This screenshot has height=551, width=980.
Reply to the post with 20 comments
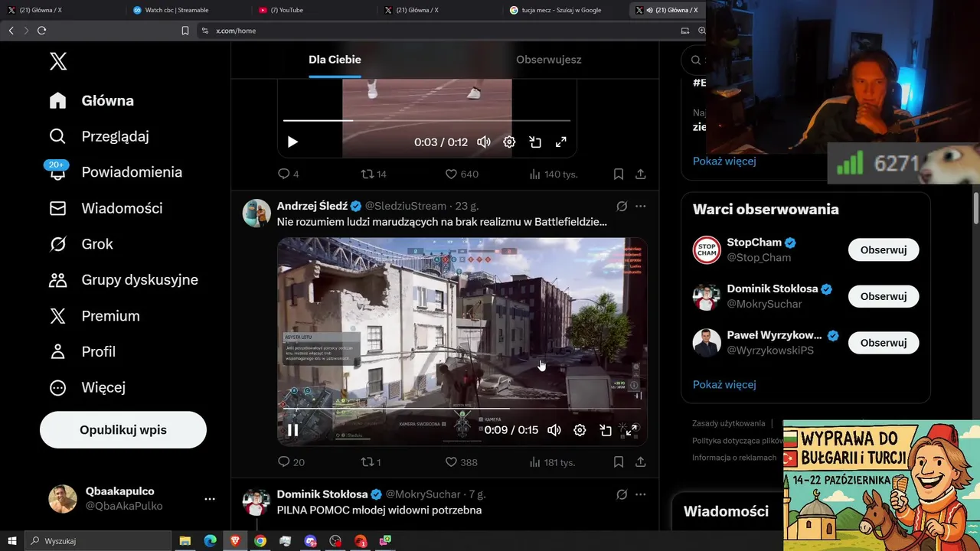click(x=291, y=462)
